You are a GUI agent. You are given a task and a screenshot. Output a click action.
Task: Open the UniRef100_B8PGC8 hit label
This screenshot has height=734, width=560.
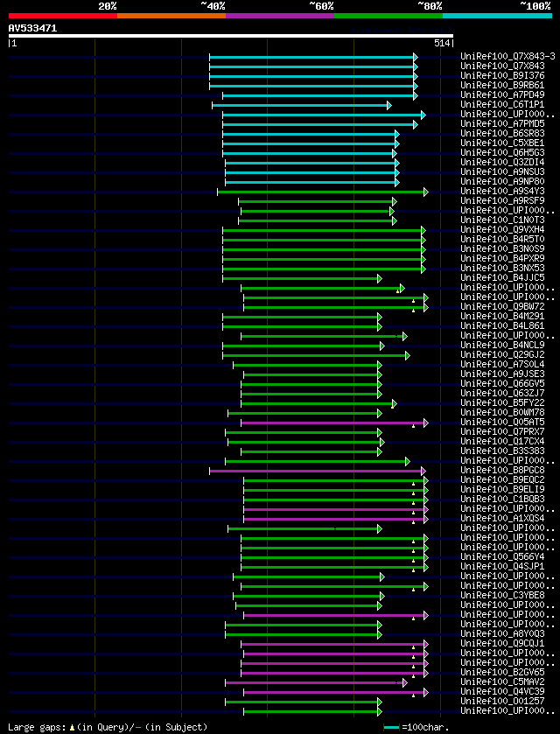pos(503,470)
